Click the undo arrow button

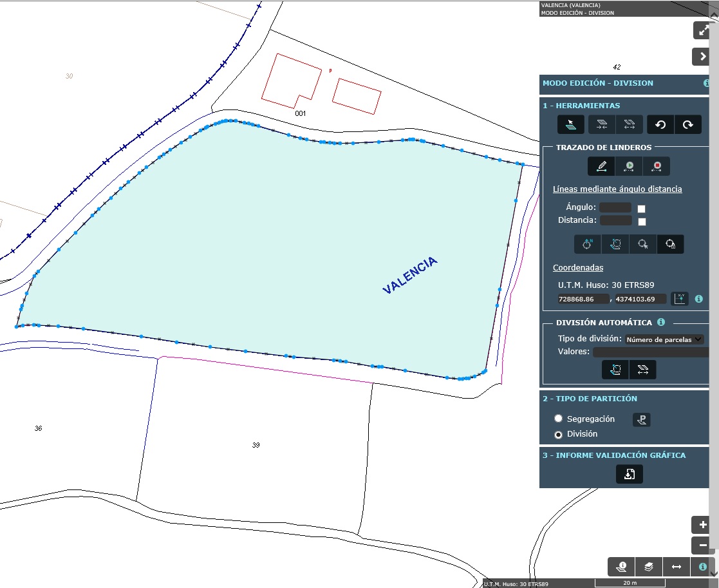coord(660,125)
